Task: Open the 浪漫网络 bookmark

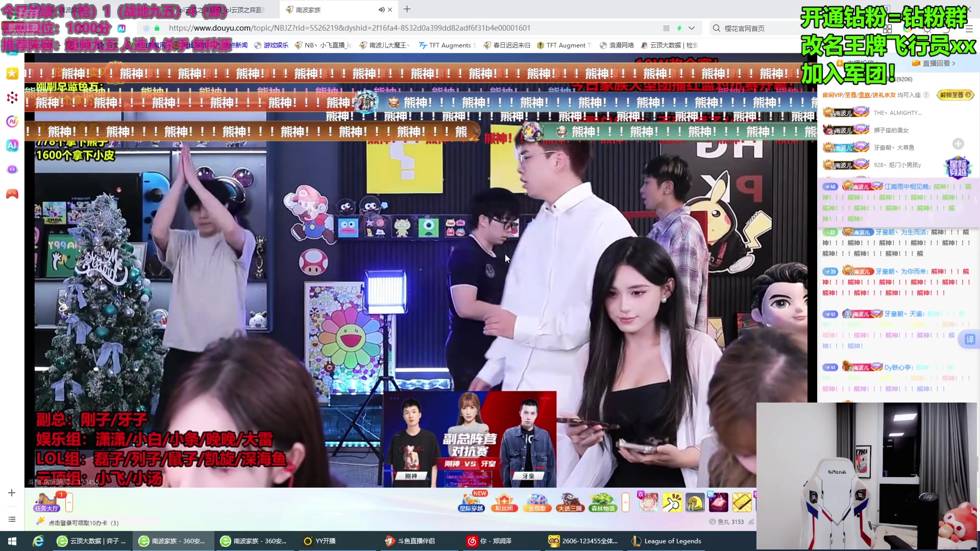Action: pos(617,45)
